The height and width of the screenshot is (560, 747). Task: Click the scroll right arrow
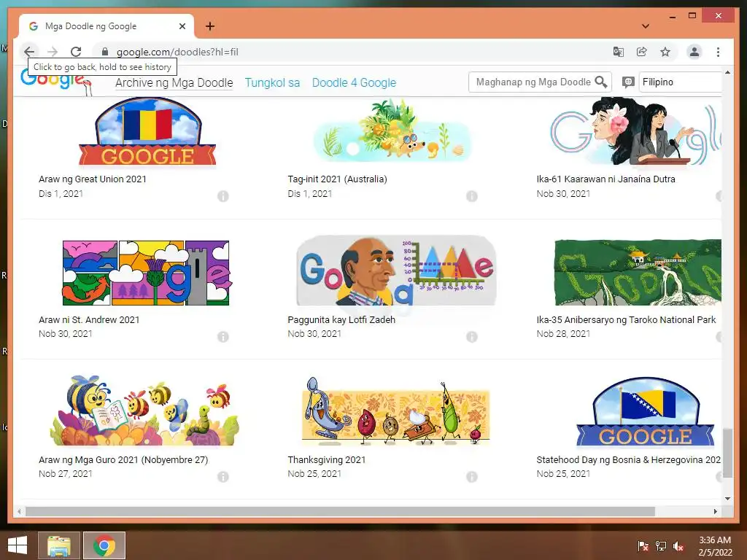pos(715,511)
